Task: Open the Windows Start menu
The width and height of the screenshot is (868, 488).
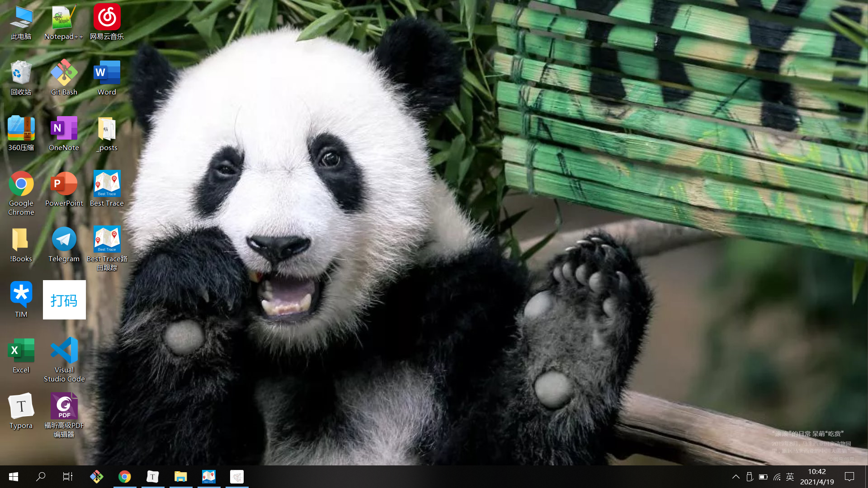Action: pyautogui.click(x=14, y=477)
